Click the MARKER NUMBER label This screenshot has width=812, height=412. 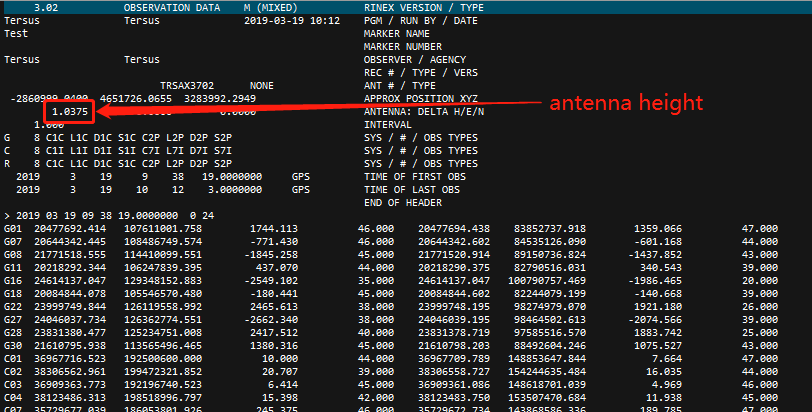[403, 47]
